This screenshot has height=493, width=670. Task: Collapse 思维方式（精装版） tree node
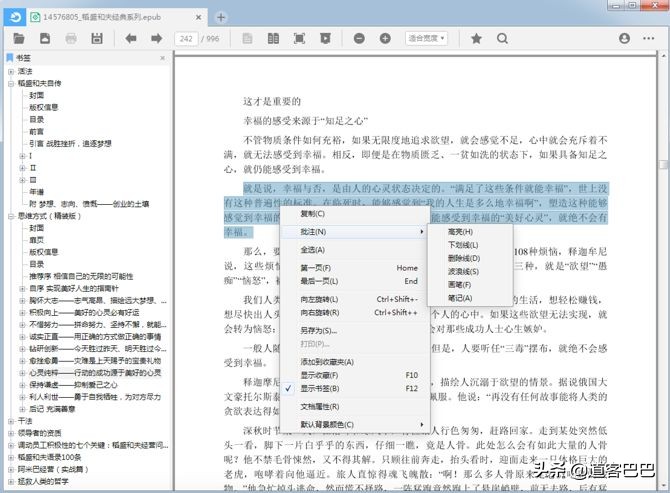(11, 216)
